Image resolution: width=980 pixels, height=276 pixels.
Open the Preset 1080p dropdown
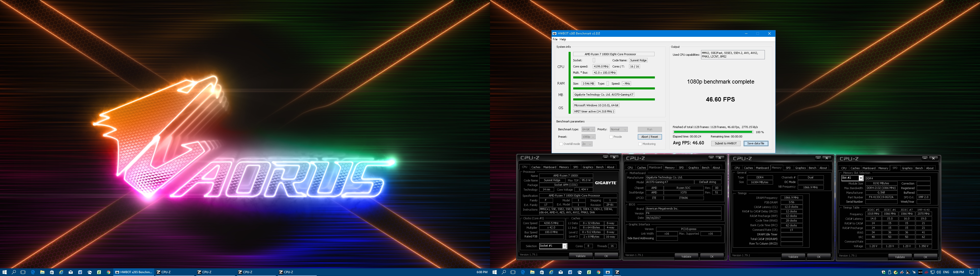coord(588,137)
